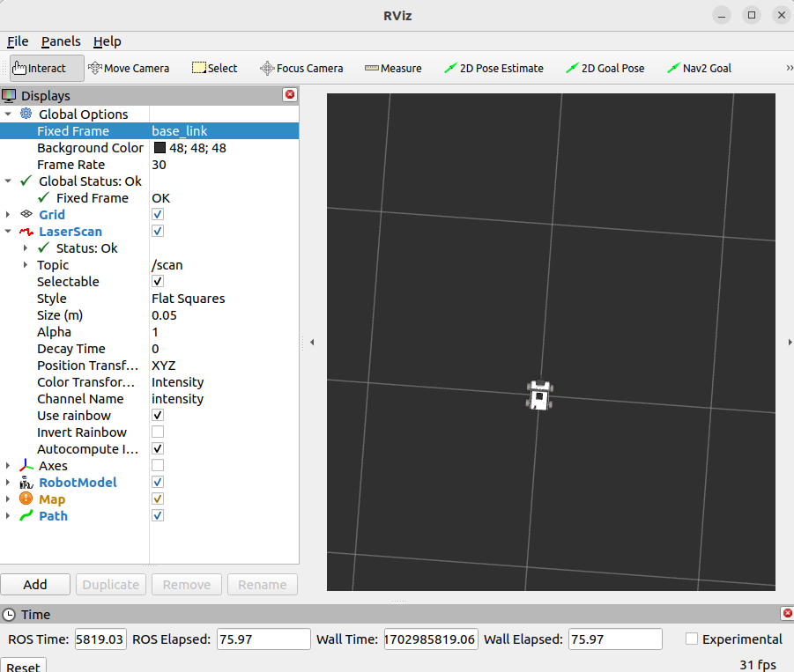Click the Rename button
Viewport: 794px width, 672px height.
263,585
